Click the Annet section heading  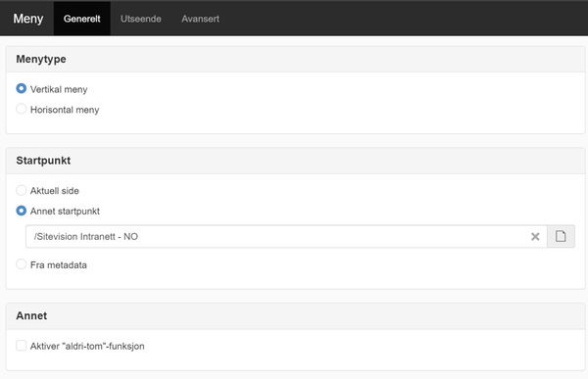click(x=31, y=316)
